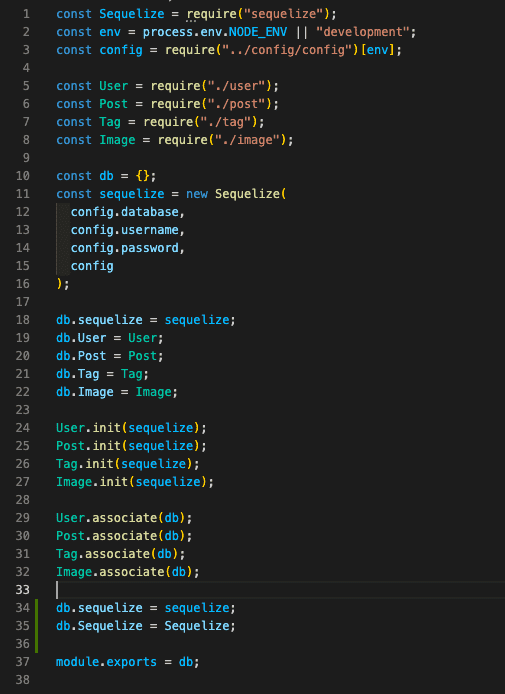
Task: Place cursor on NODE_ENV in line 2
Action: tap(258, 32)
